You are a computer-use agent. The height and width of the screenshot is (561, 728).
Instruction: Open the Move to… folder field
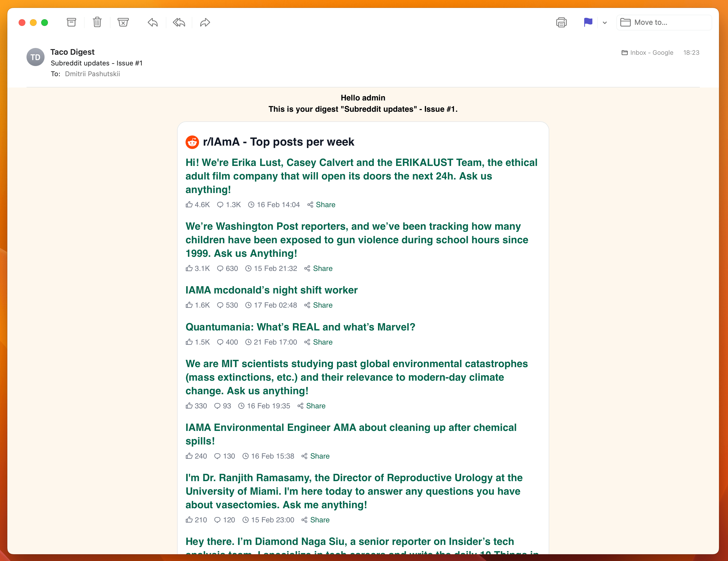(x=664, y=22)
